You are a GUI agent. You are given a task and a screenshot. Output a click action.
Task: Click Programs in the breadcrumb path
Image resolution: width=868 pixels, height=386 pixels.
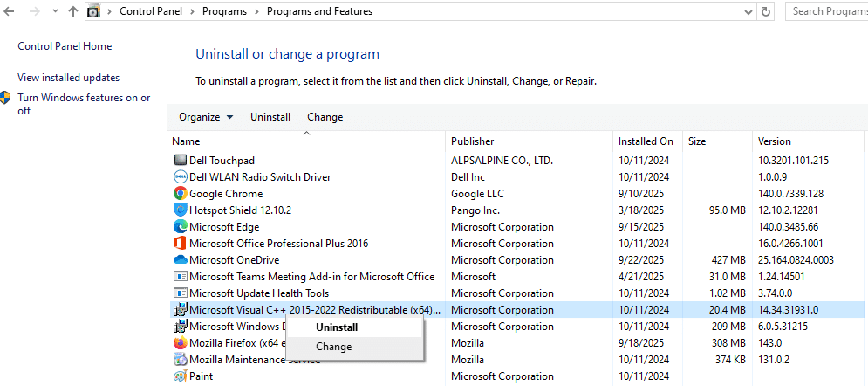[225, 11]
